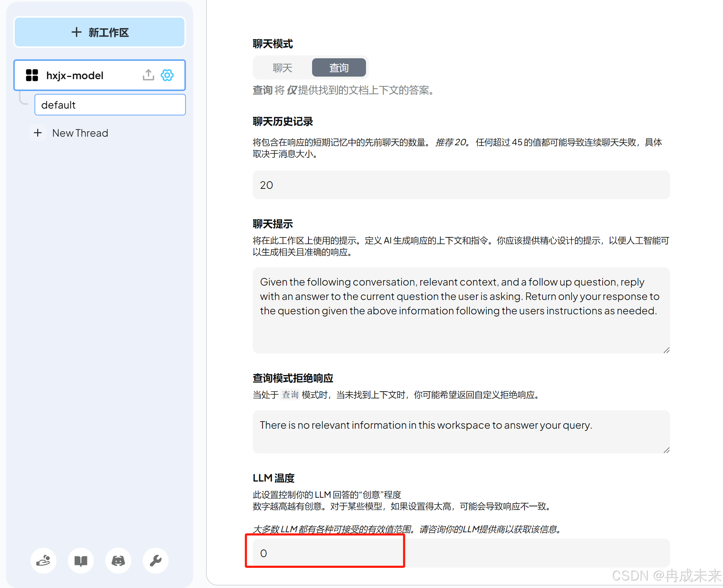Start a New Thread
Viewport: 723px width, 588px height.
point(80,133)
